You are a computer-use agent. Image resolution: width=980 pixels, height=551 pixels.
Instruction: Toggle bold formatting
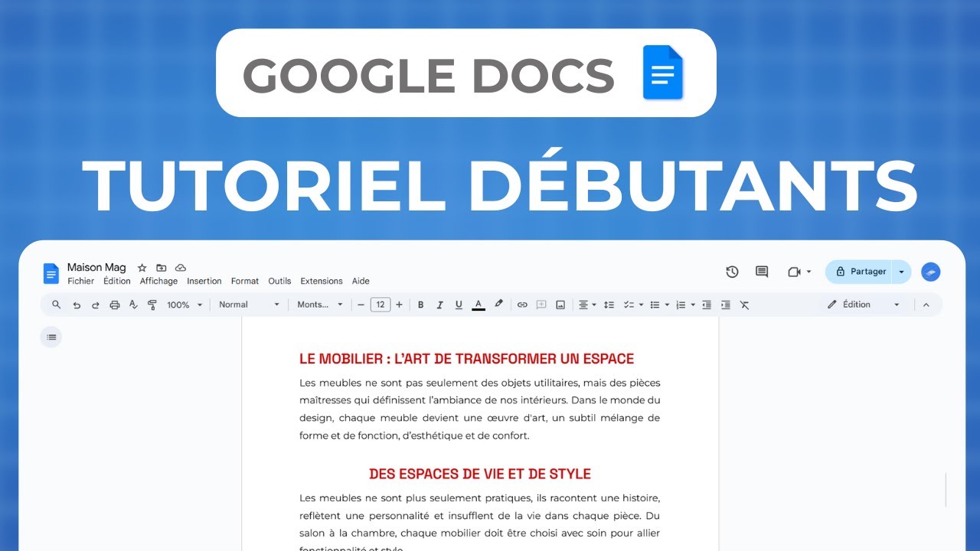click(420, 305)
